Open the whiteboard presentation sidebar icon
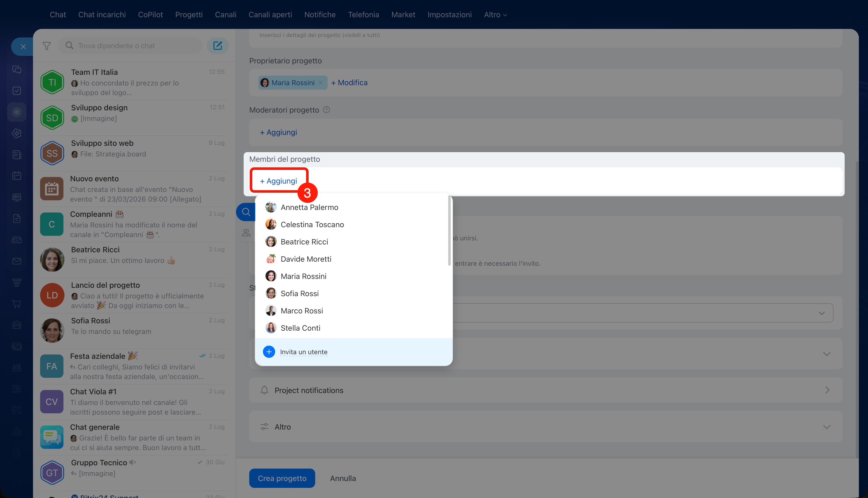This screenshot has height=498, width=868. point(17,197)
